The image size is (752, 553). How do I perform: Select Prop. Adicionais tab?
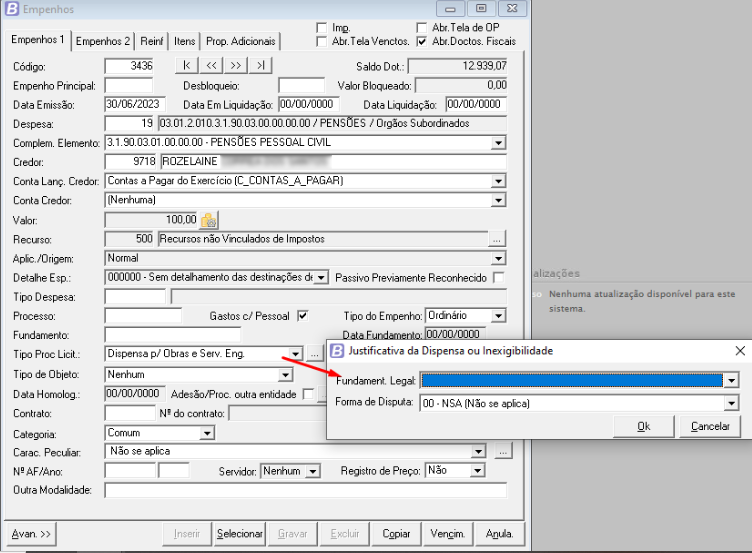coord(241,41)
